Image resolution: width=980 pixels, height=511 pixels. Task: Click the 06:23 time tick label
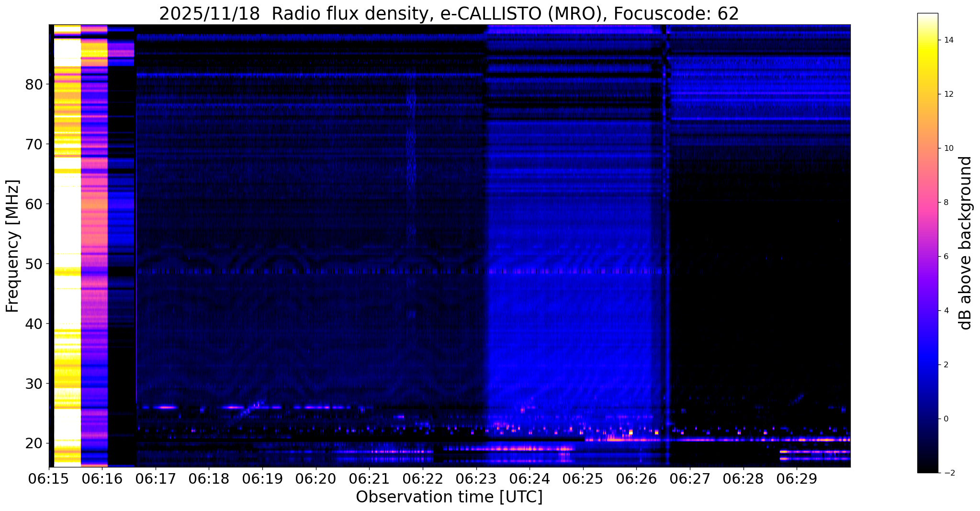[476, 478]
